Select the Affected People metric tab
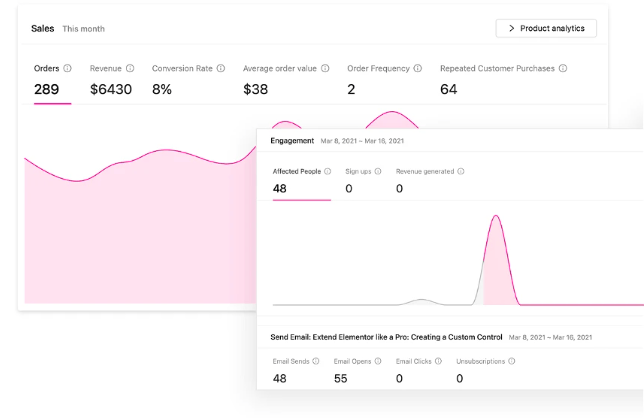The image size is (644, 418). tap(301, 181)
